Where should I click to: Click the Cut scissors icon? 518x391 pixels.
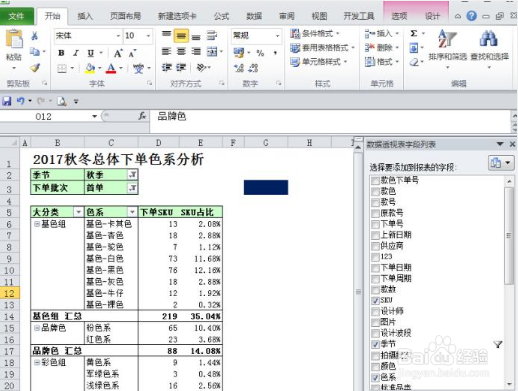tap(34, 35)
